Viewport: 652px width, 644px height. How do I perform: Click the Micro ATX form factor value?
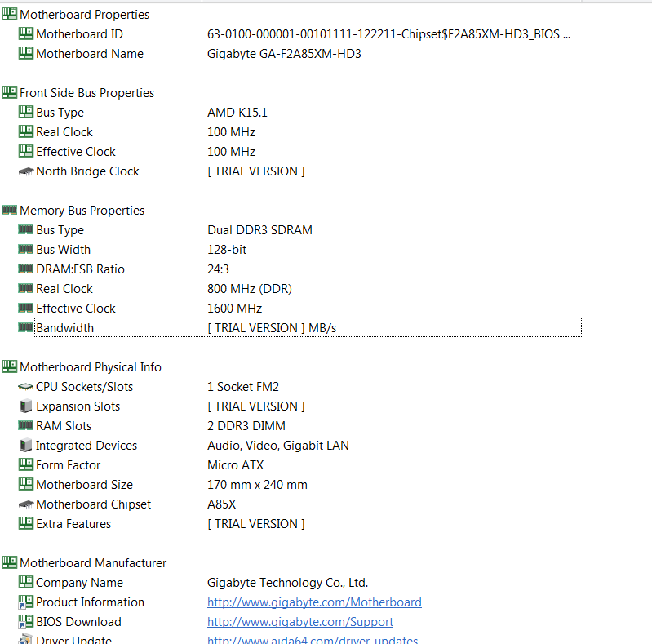click(236, 464)
